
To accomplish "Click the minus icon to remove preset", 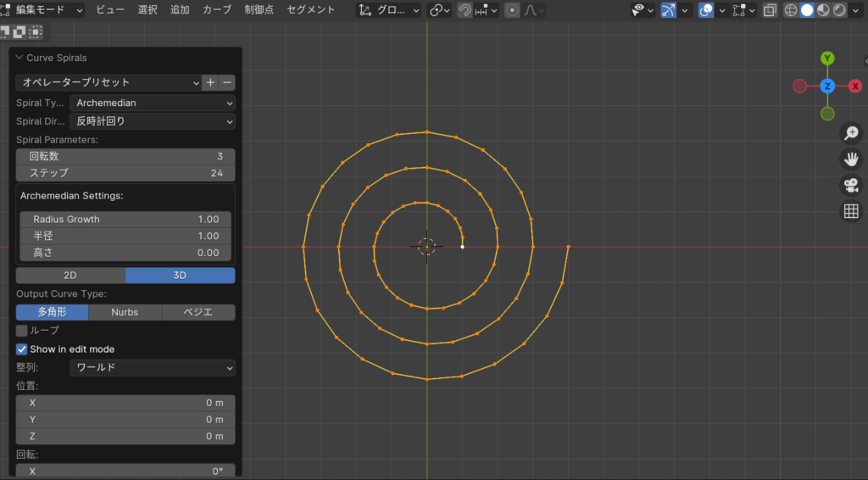I will pyautogui.click(x=226, y=82).
